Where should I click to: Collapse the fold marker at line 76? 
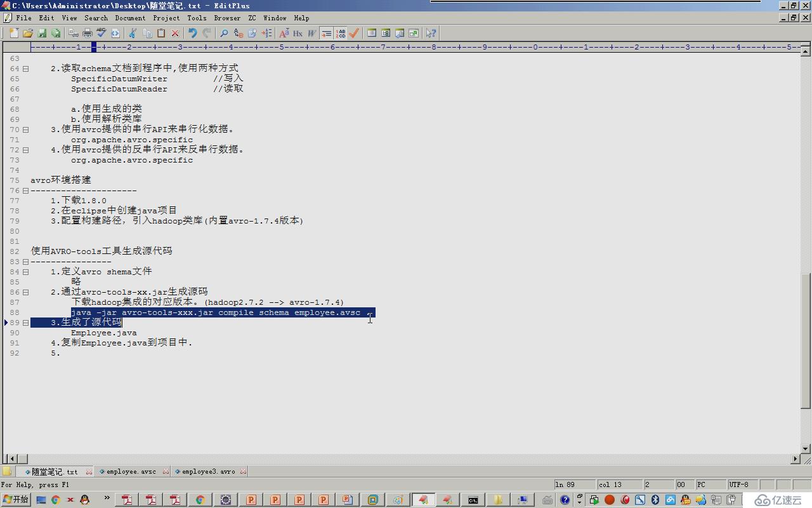point(26,190)
